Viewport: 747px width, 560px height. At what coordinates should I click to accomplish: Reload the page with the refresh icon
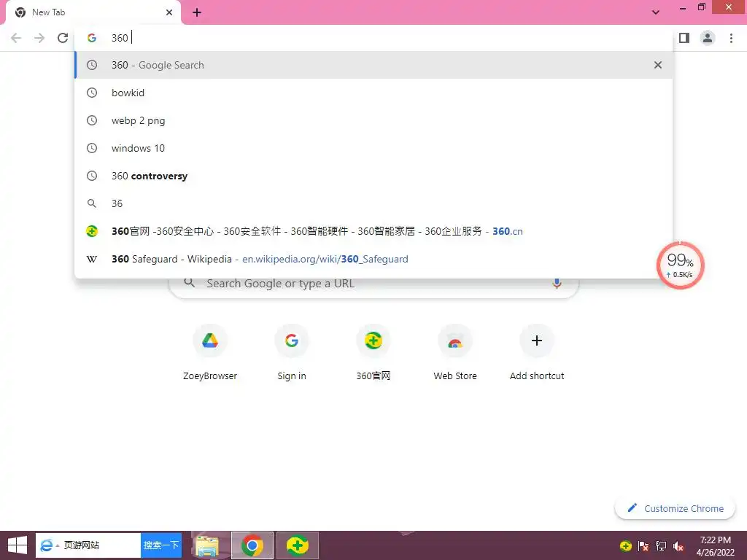pyautogui.click(x=63, y=38)
